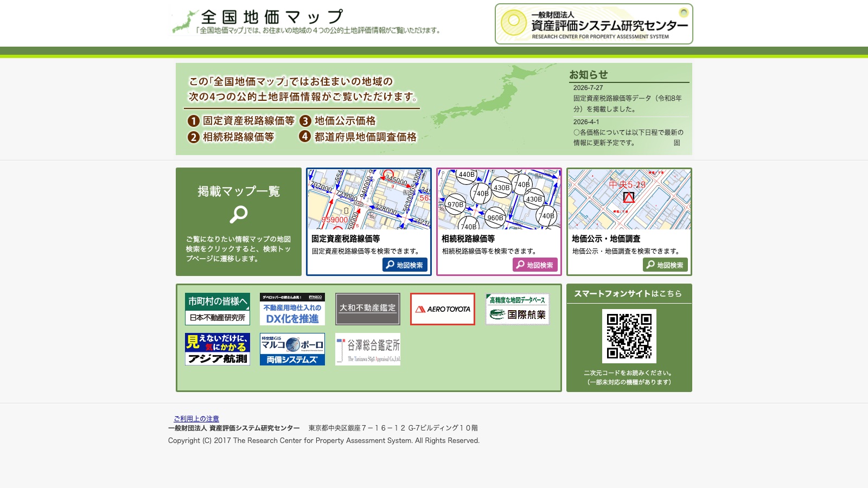Click the green 地図検索 button for 地価公示

click(x=665, y=265)
